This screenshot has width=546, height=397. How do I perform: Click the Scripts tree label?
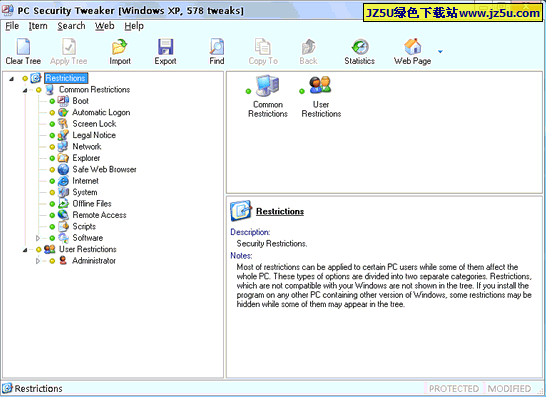(x=84, y=227)
